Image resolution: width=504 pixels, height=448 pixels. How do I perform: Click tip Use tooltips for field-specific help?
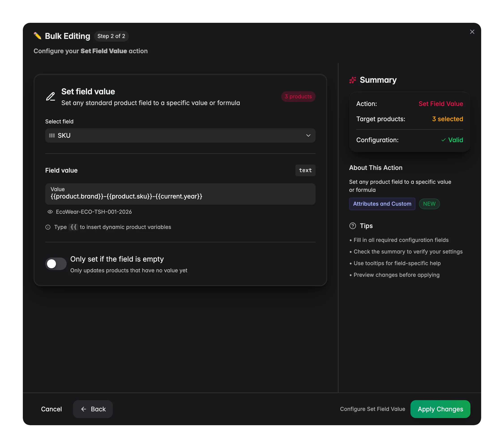tap(397, 263)
